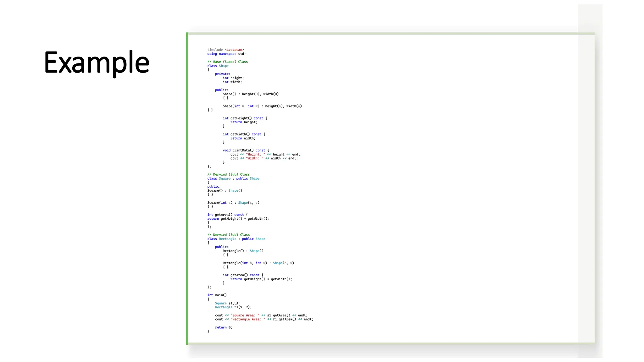Click the "int height;" member declaration
Image resolution: width=644 pixels, height=362 pixels.
tap(233, 78)
